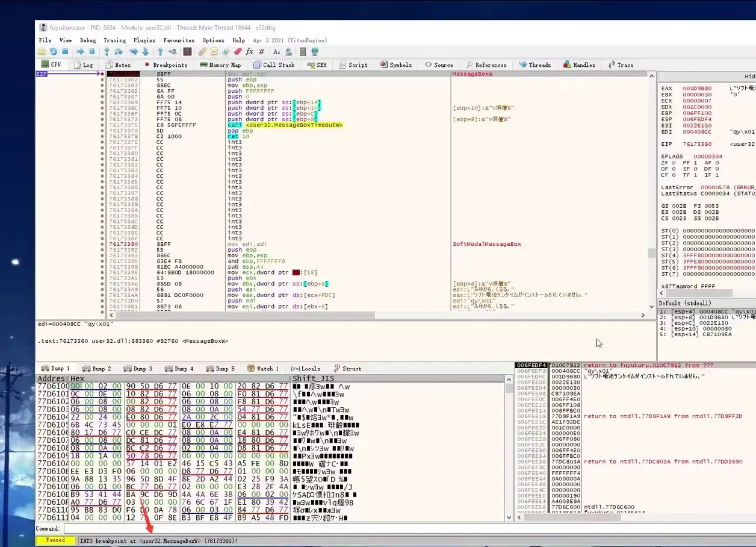
Task: Click the Step Over toolbar icon
Action: tap(119, 52)
